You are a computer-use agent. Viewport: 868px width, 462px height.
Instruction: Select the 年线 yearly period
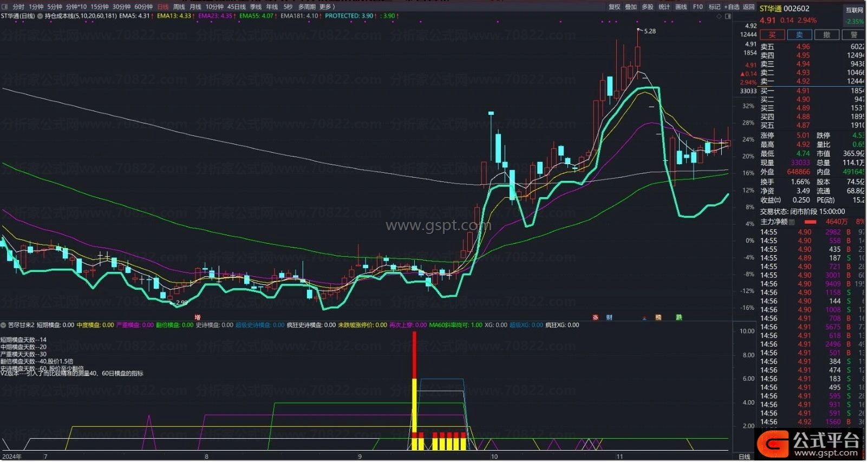pyautogui.click(x=272, y=7)
